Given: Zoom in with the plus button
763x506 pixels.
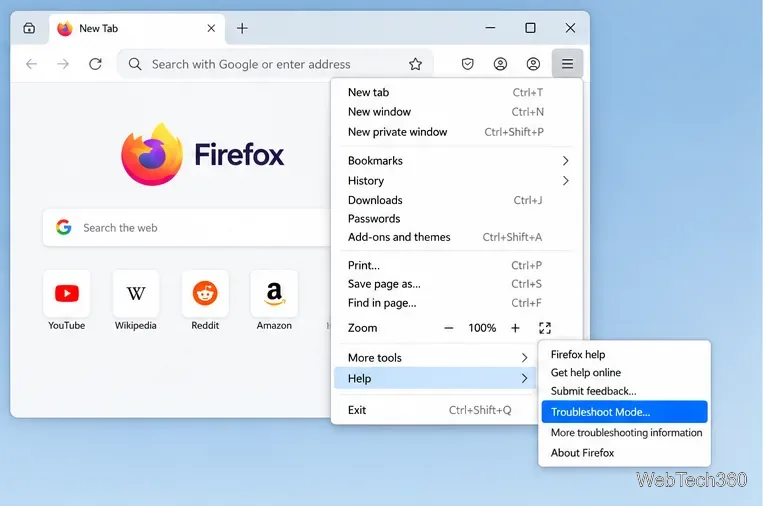Looking at the screenshot, I should coord(515,328).
